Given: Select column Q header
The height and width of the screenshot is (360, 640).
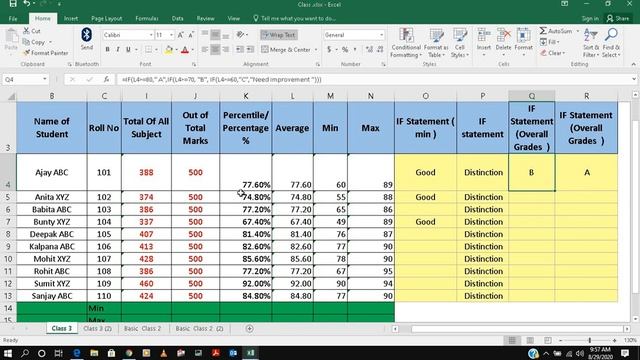Looking at the screenshot, I should [x=531, y=96].
